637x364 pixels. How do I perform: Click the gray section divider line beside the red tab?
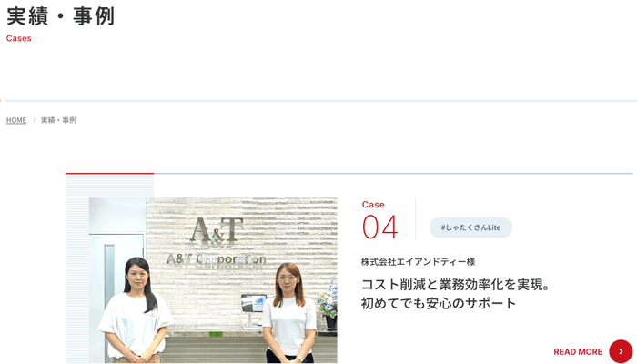tap(393, 173)
